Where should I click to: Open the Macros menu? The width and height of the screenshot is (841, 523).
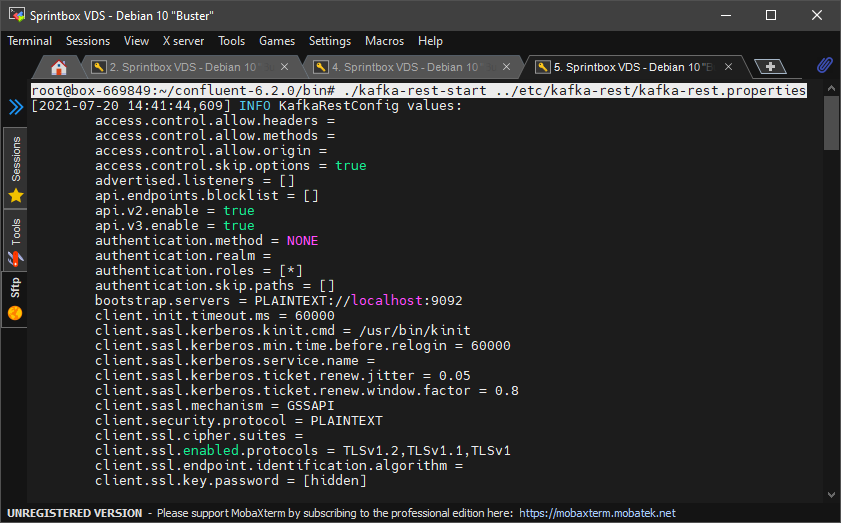[384, 41]
